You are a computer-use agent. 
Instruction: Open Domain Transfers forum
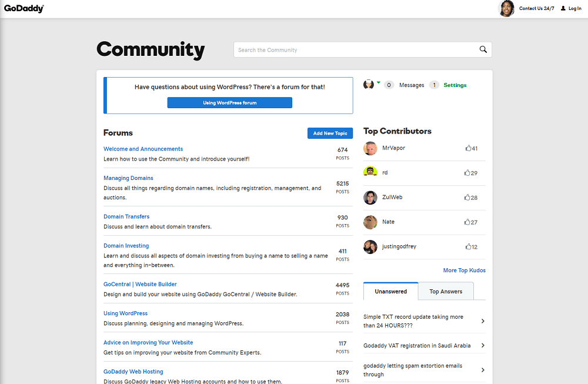click(x=126, y=217)
